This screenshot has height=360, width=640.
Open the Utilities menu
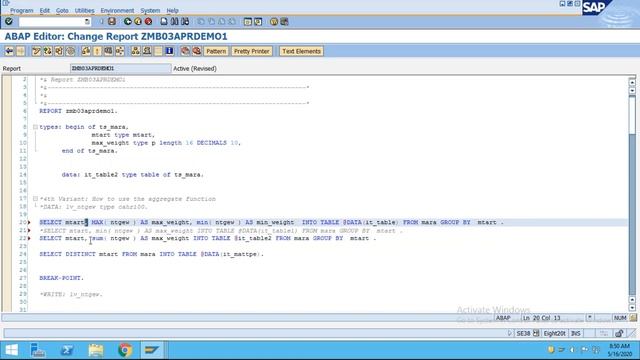[84, 10]
